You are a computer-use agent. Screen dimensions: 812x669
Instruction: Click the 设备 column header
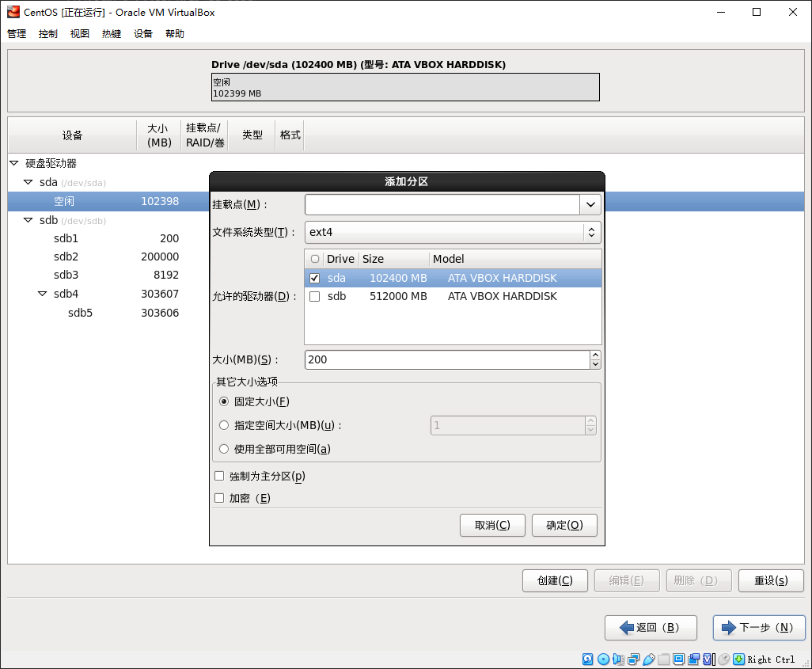pos(73,135)
